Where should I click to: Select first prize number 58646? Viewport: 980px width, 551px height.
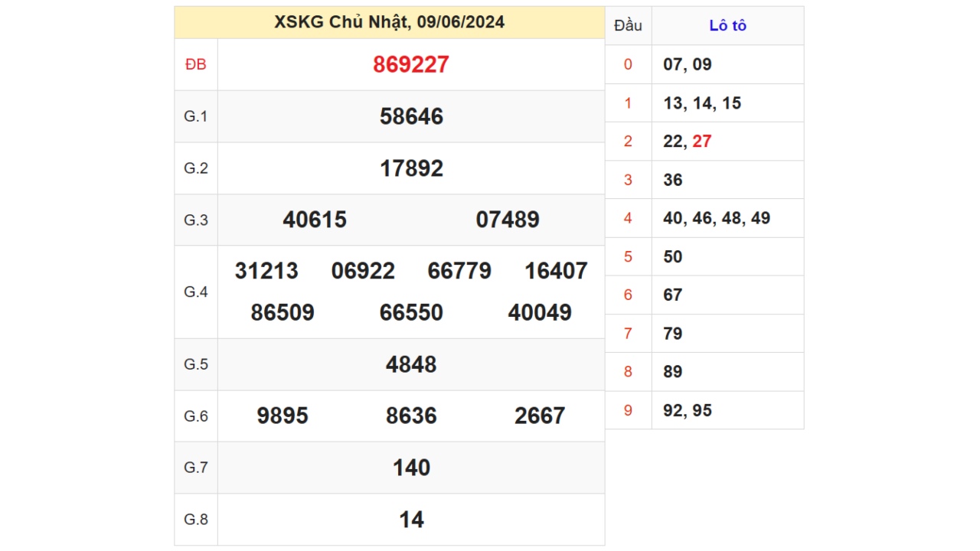[411, 116]
